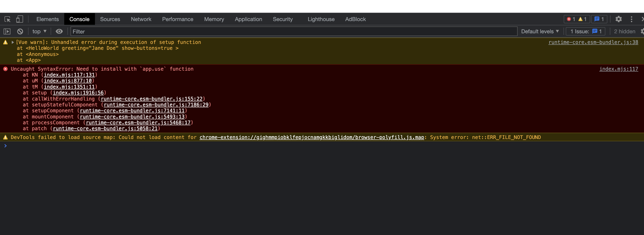Open the customize DevTools three-dot menu
This screenshot has width=644, height=235.
632,19
